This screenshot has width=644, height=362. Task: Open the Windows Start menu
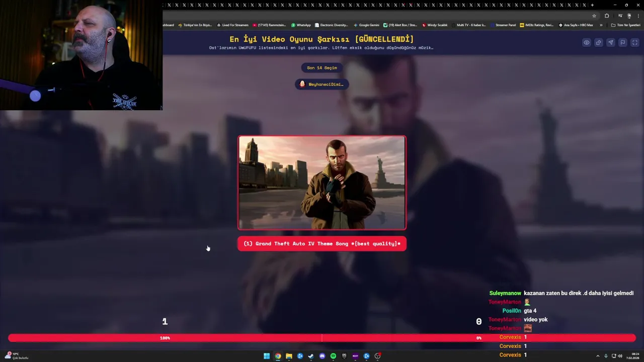tap(267, 356)
